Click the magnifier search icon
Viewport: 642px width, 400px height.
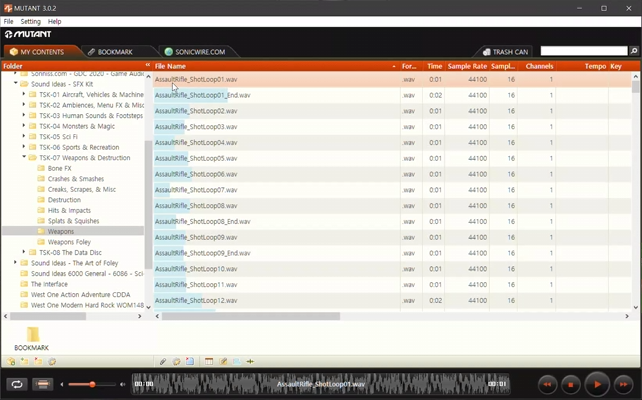634,51
